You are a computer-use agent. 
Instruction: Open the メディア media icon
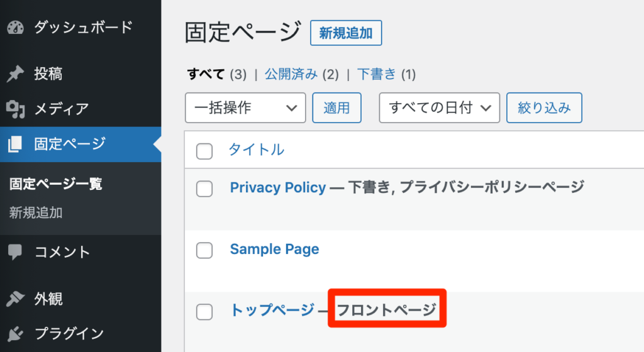(16, 109)
